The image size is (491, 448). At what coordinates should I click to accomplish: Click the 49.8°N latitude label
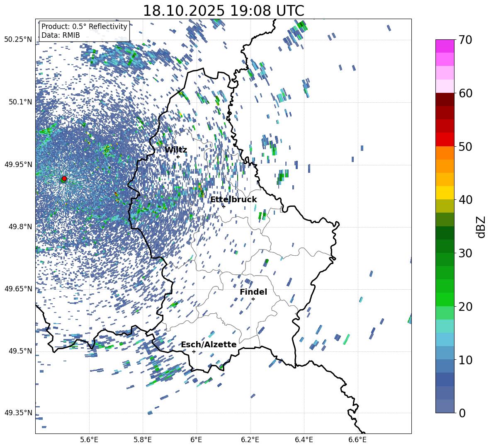(20, 227)
